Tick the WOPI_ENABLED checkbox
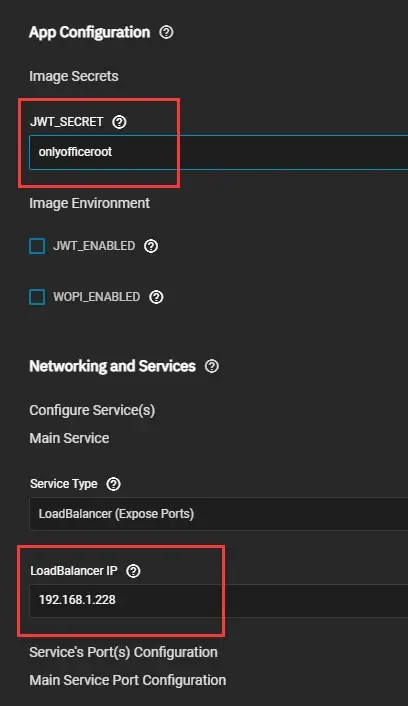The height and width of the screenshot is (706, 408). (37, 297)
